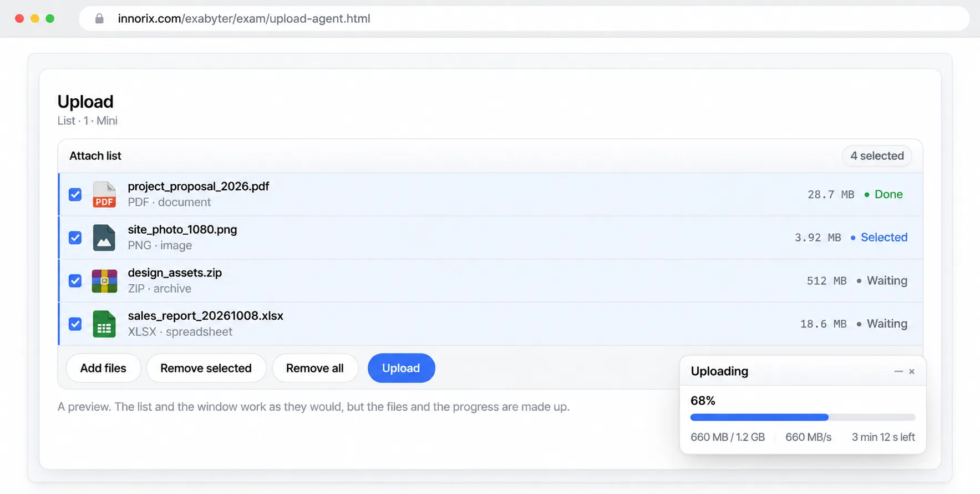The image size is (980, 494).
Task: Click the 28.7 MB file size
Action: click(831, 195)
